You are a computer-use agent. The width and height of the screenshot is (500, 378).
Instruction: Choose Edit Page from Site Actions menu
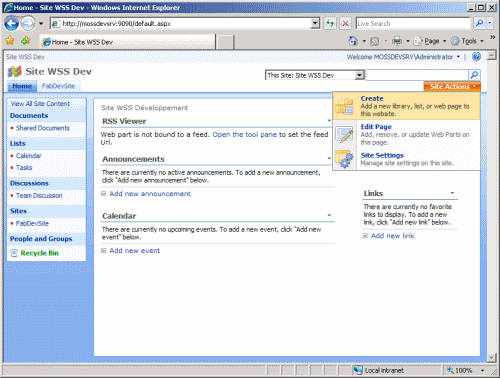pos(406,134)
